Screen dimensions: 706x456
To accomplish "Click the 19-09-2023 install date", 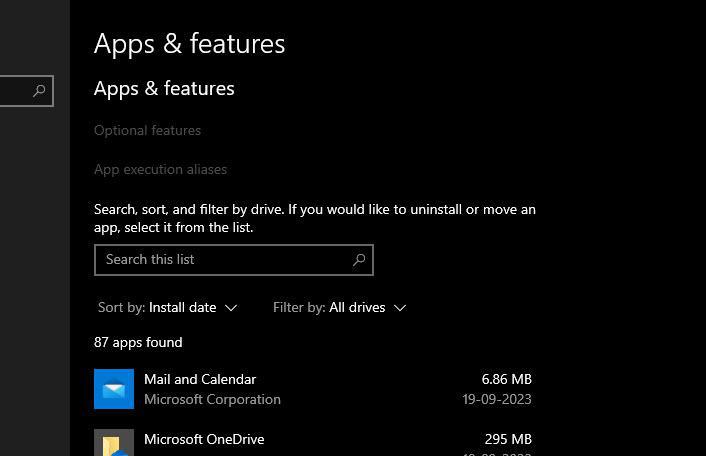I will (497, 399).
